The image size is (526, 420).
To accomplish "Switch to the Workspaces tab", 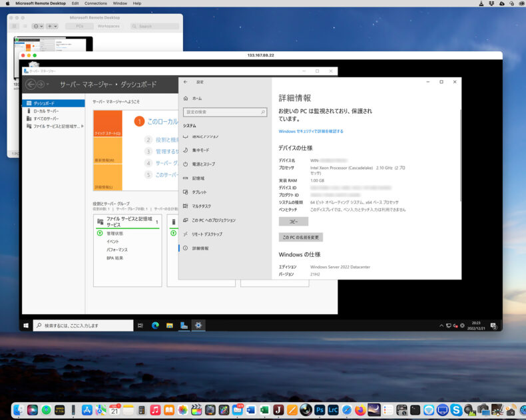I will [108, 26].
